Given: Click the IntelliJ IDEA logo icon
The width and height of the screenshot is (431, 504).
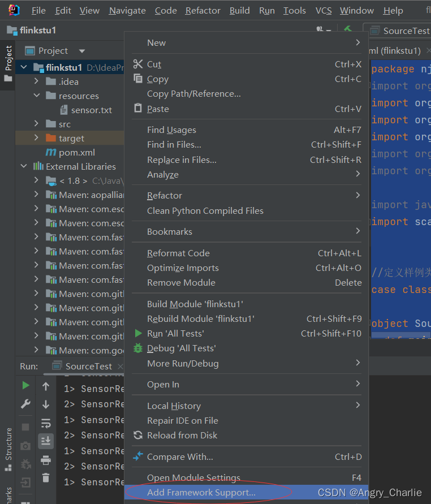Looking at the screenshot, I should [14, 10].
